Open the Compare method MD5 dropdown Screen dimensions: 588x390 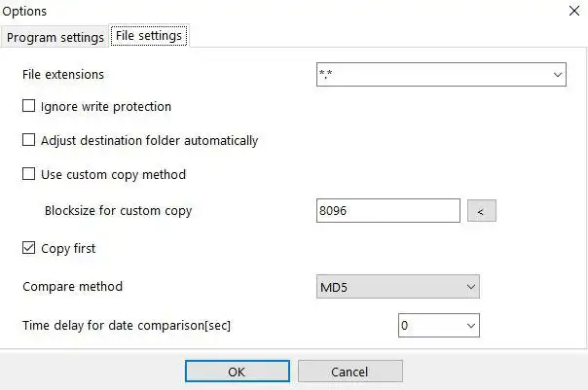tap(397, 287)
